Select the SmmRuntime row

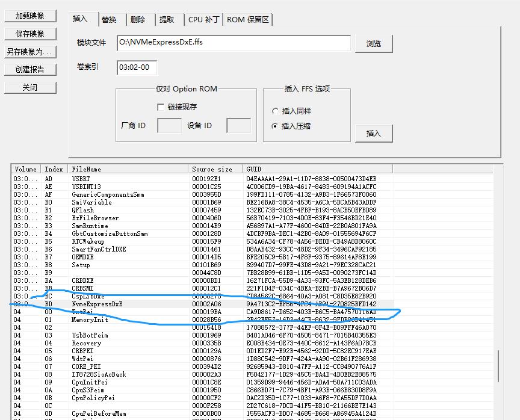click(x=202, y=226)
